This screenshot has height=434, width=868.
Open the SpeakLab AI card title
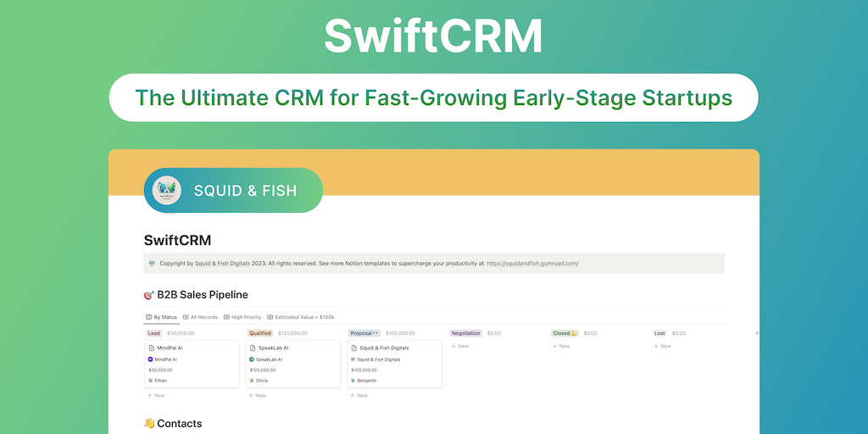click(274, 348)
